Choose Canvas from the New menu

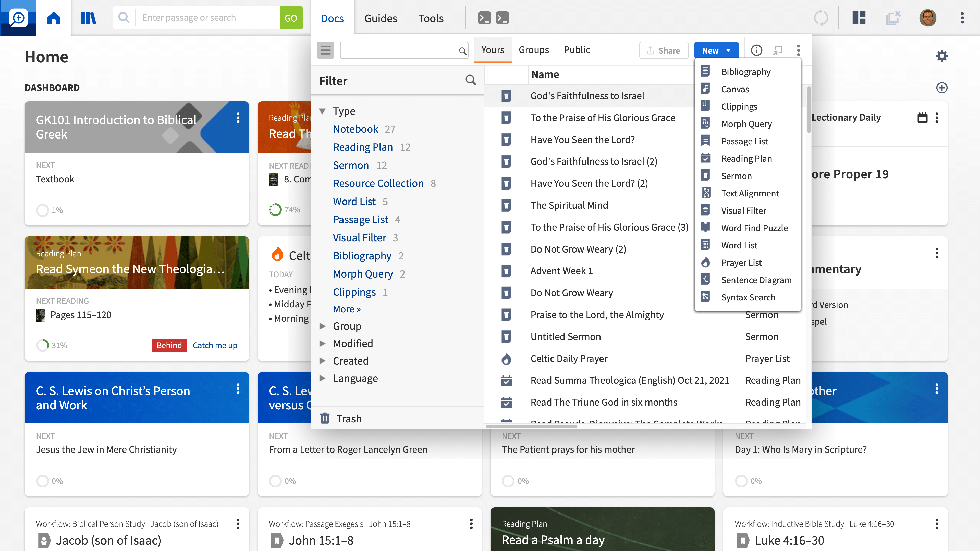coord(748,89)
